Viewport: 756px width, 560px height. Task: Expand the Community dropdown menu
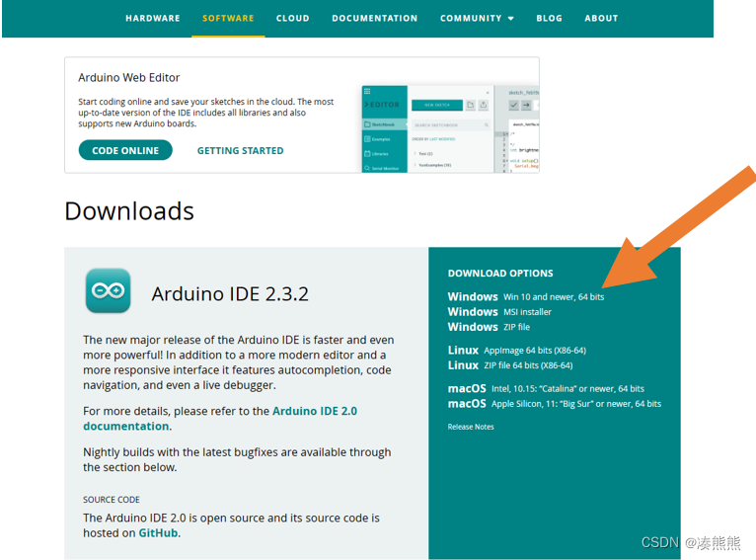pyautogui.click(x=477, y=19)
